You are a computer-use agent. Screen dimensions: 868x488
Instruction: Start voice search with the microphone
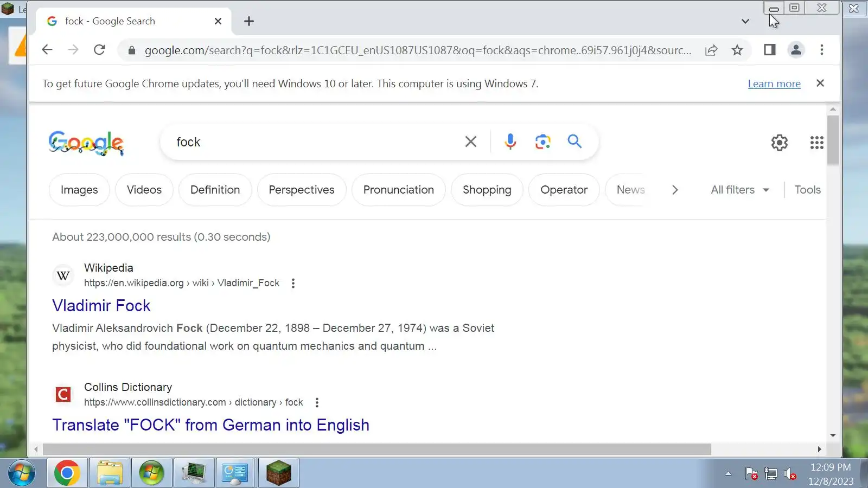[x=510, y=142]
